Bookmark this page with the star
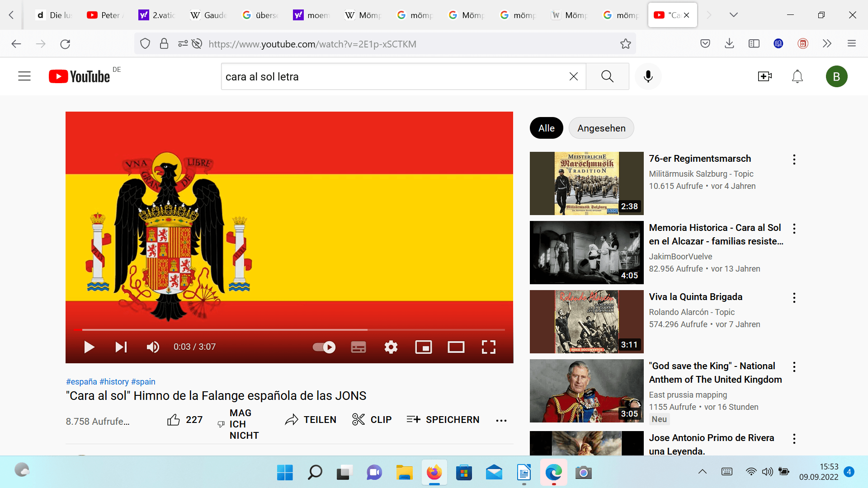 click(626, 44)
